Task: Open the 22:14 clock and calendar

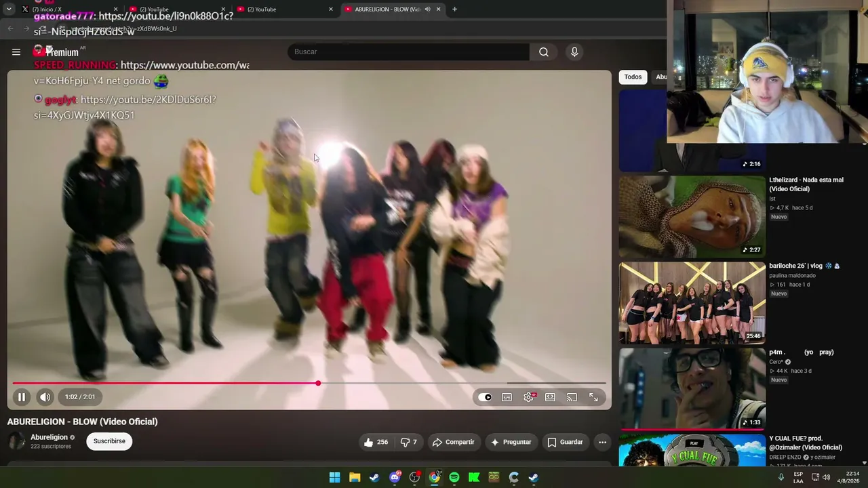Action: click(850, 477)
